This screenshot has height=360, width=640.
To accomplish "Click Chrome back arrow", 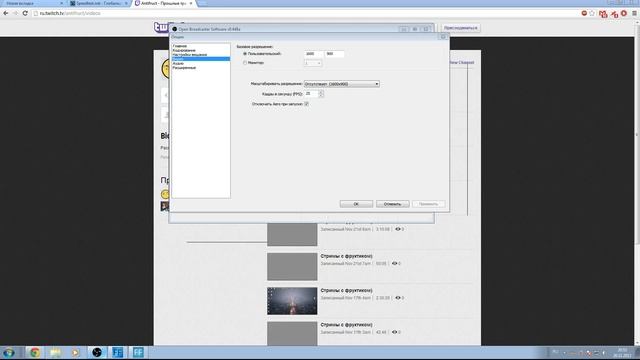I will 6,13.
